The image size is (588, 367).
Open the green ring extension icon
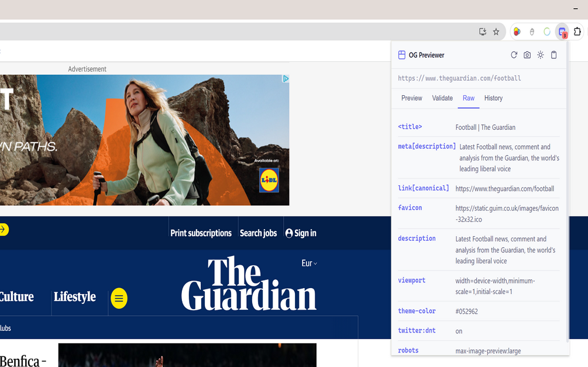(546, 32)
